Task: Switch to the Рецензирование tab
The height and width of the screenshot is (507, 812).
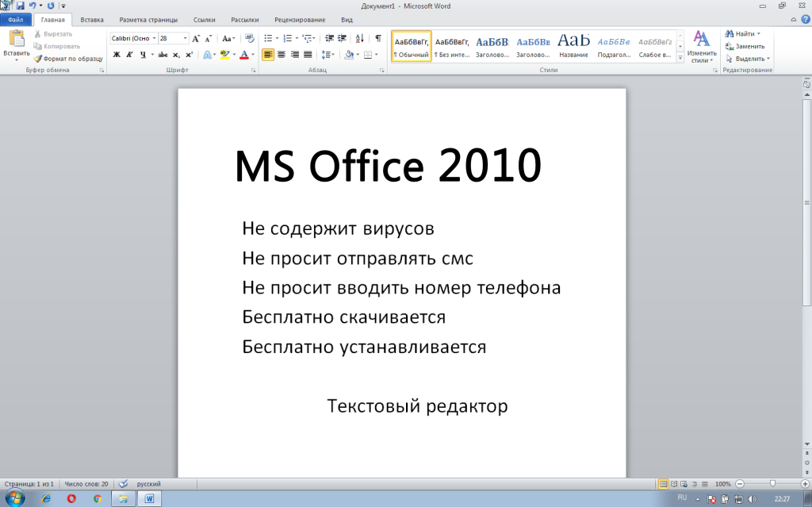Action: (x=300, y=20)
